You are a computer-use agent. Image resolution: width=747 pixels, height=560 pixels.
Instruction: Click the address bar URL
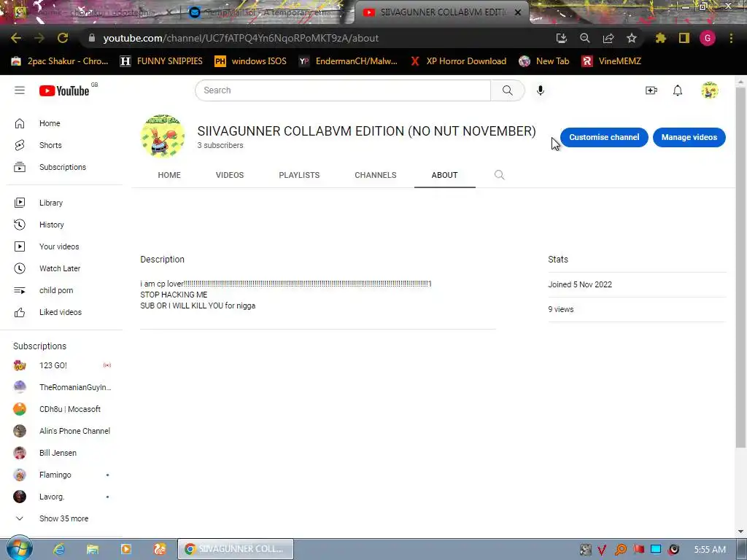click(241, 38)
